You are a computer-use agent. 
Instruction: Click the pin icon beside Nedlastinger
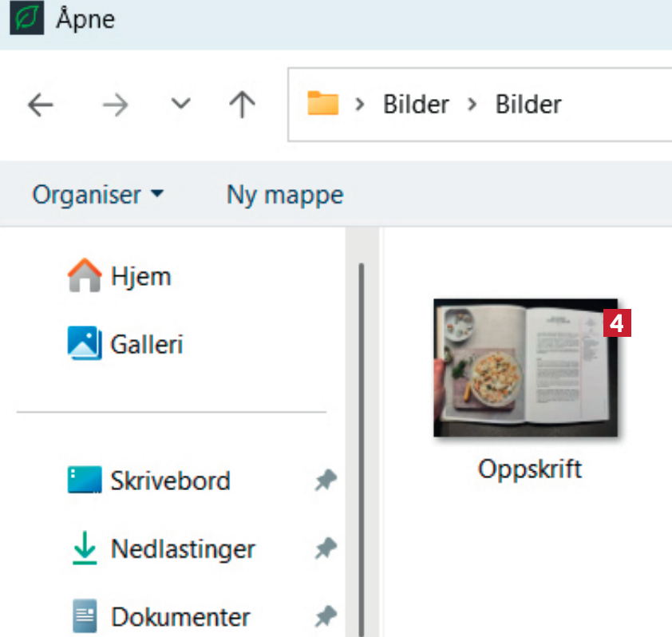tap(325, 548)
